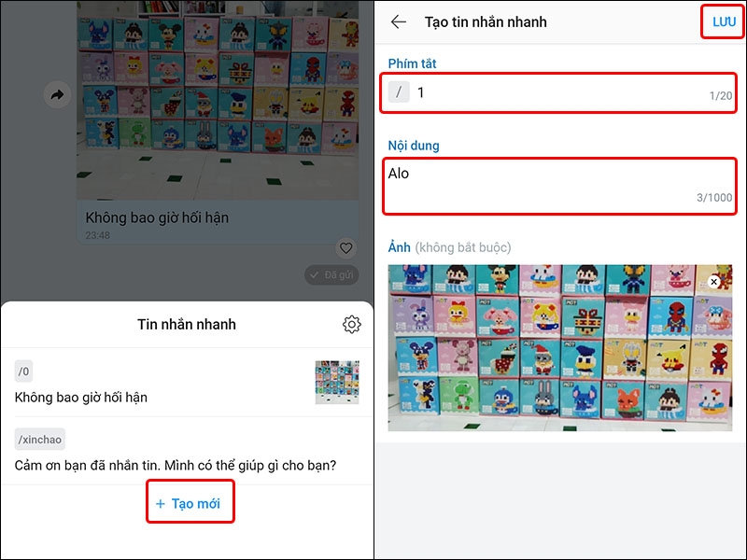This screenshot has width=747, height=560.
Task: Remove the attached image with X
Action: click(x=713, y=282)
